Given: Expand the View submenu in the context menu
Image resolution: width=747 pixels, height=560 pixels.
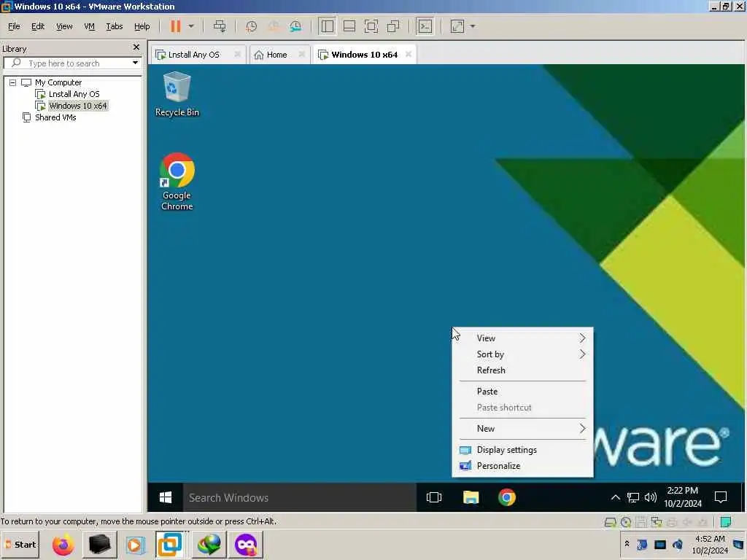Looking at the screenshot, I should [522, 338].
